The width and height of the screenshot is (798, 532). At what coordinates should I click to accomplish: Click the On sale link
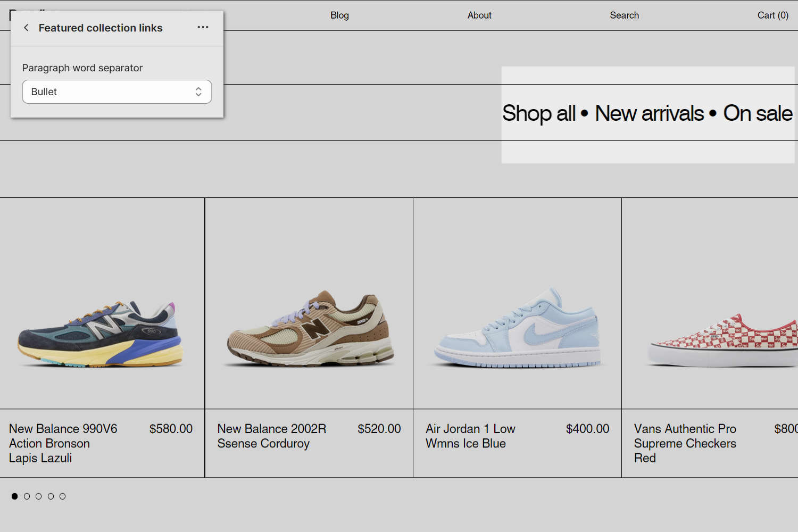(x=758, y=113)
